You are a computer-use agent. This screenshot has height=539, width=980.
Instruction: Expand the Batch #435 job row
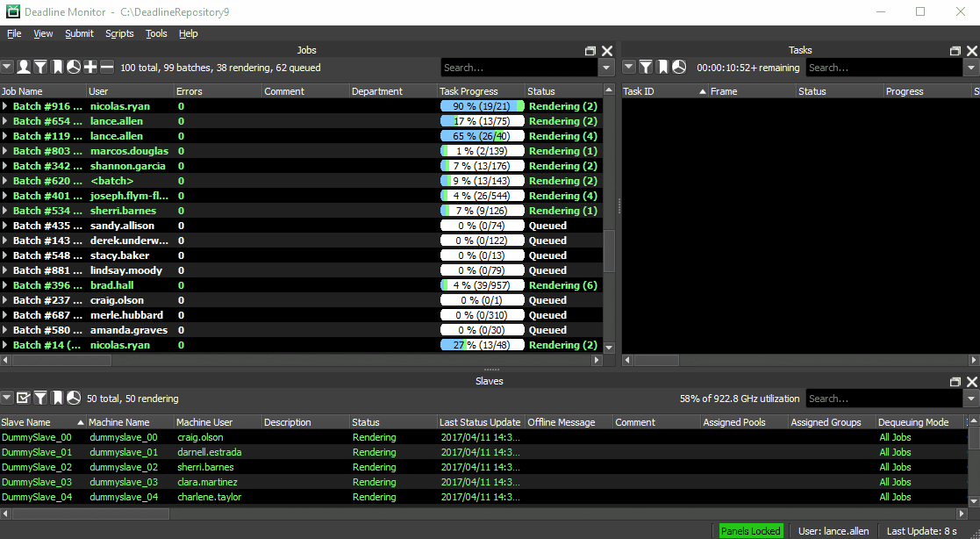tap(5, 226)
